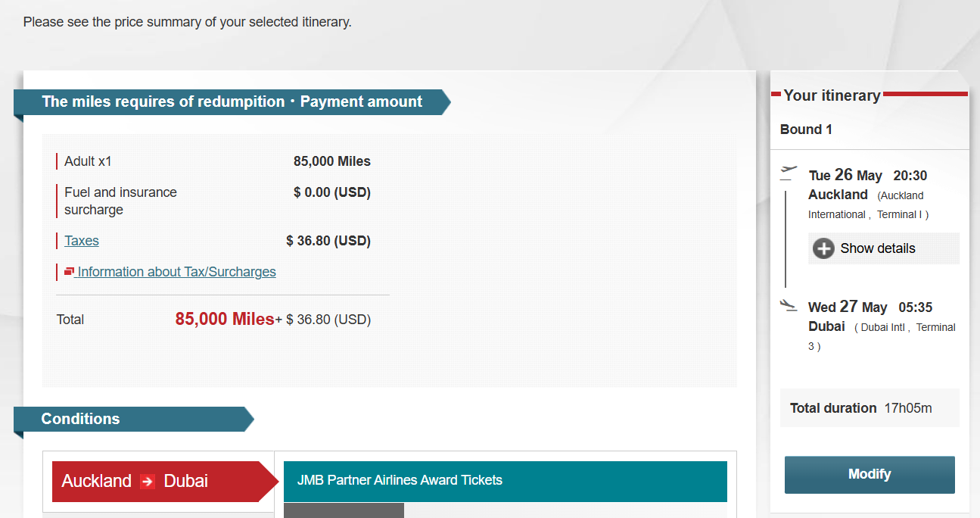
Task: Click the Fuel and insurance surcharge label
Action: point(120,201)
